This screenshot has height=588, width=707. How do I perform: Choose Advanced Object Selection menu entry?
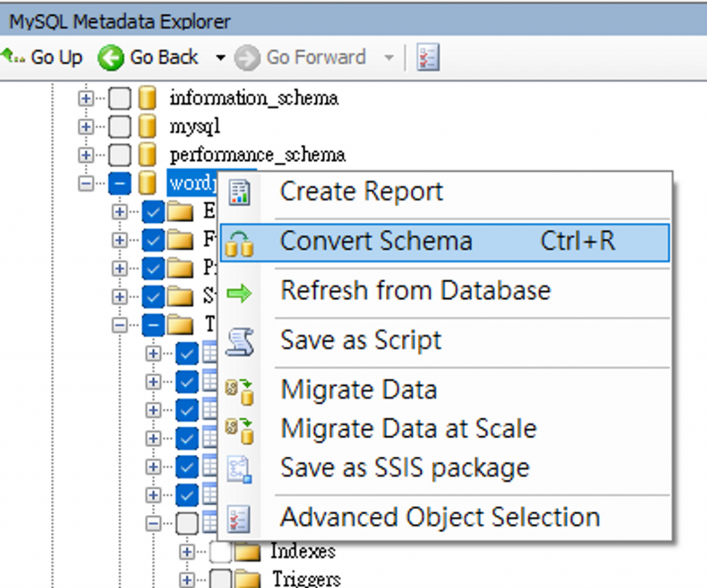tap(440, 517)
